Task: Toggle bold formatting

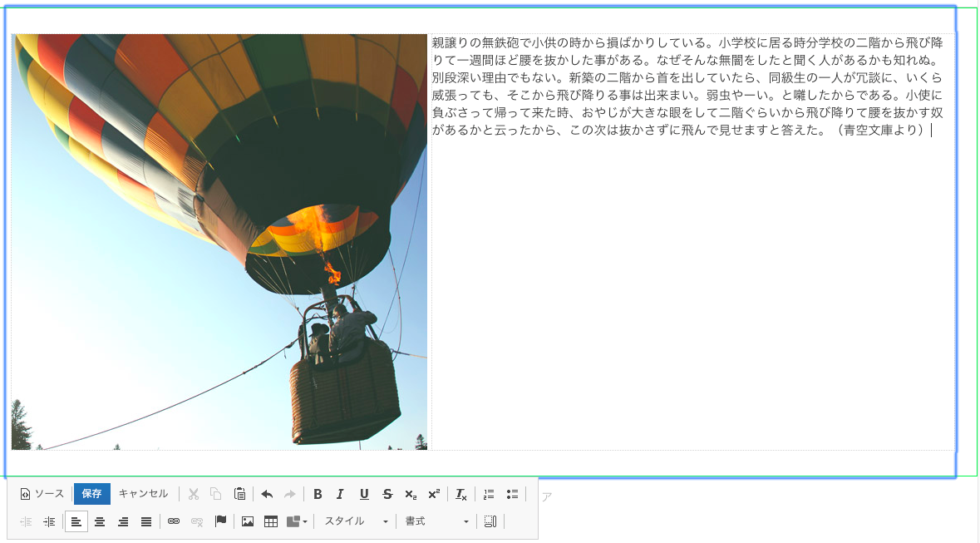Action: (318, 494)
